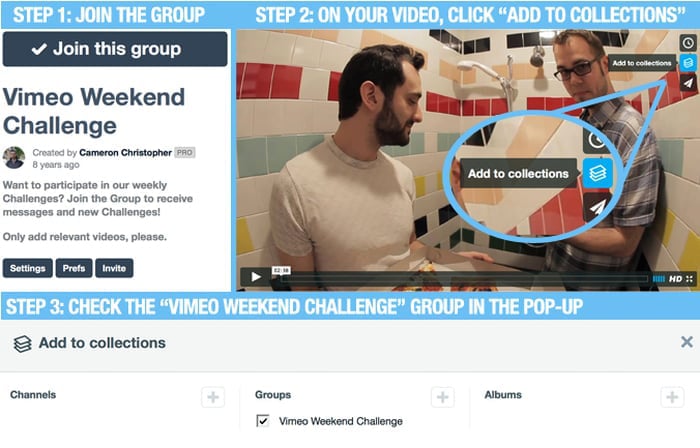Adjust the volume bars in the player
Image resolution: width=700 pixels, height=448 pixels.
point(658,279)
